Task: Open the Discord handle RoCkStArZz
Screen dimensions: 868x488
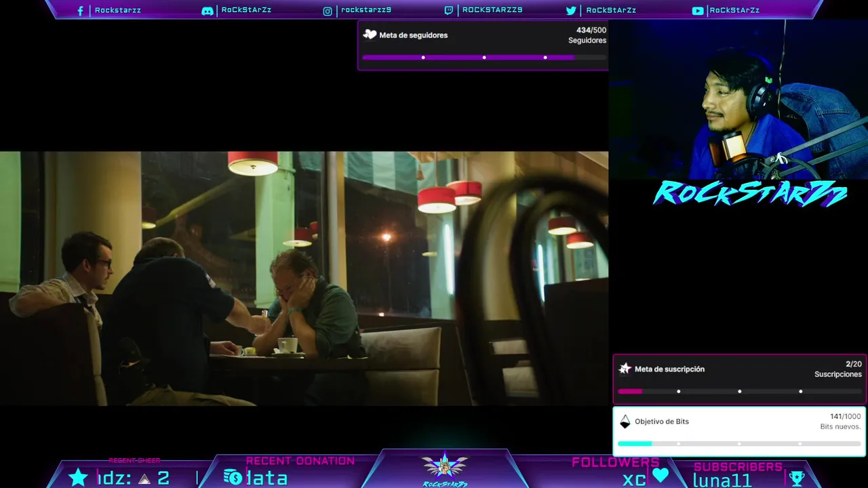Action: (246, 10)
